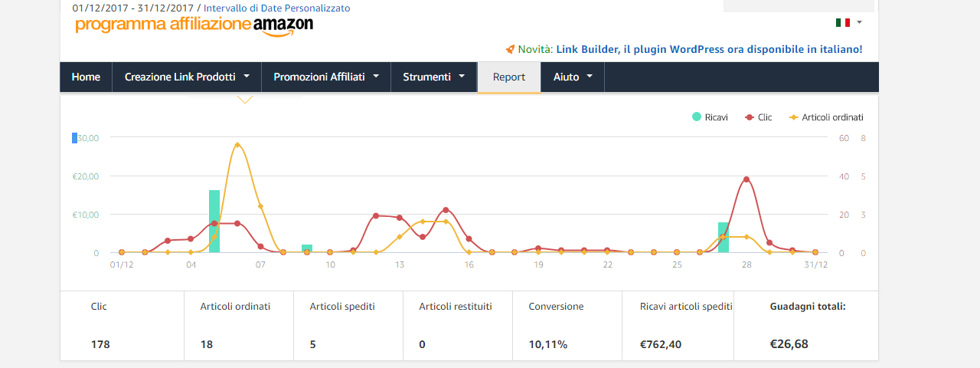Open the Aiuto menu
Image resolution: width=980 pixels, height=368 pixels.
coord(573,77)
